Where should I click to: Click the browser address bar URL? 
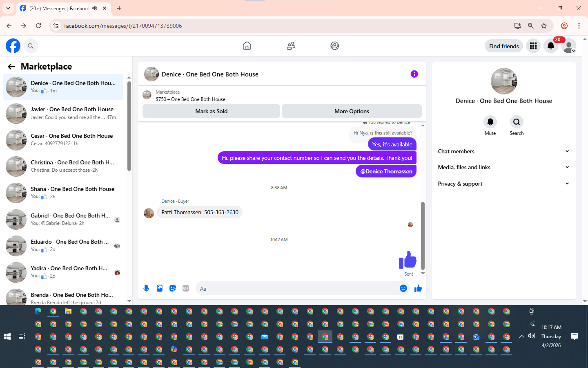click(x=123, y=26)
